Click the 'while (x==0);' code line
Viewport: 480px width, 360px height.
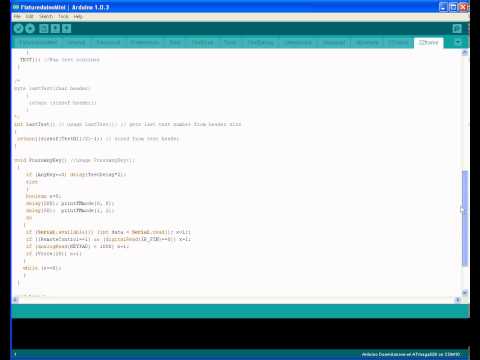click(42, 268)
